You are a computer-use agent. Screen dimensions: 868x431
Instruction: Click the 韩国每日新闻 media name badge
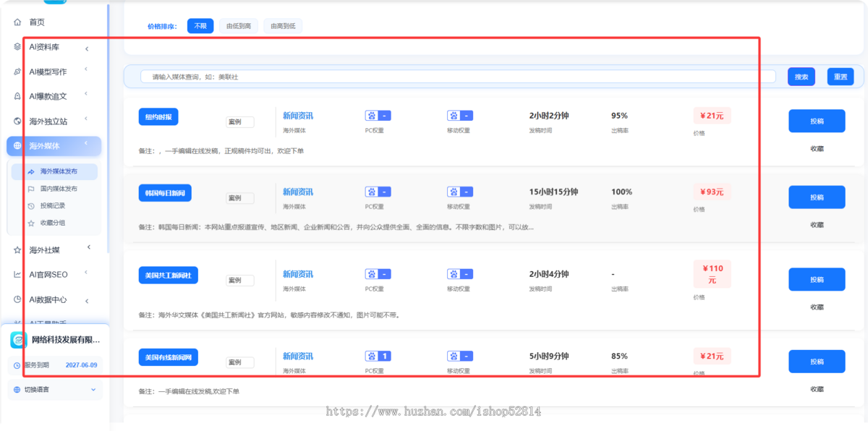(x=165, y=193)
